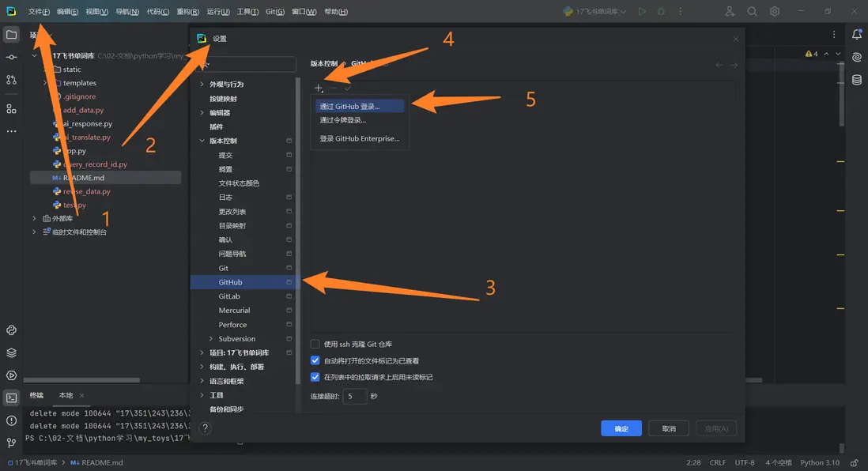Expand the 编辑器 settings group

pos(202,112)
